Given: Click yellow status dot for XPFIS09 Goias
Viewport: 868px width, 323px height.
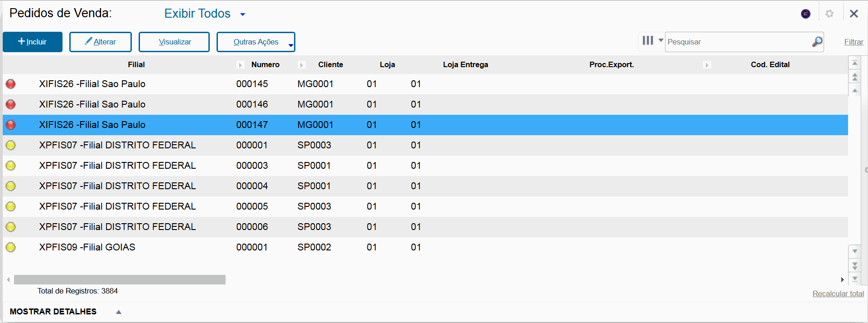Looking at the screenshot, I should [x=10, y=247].
